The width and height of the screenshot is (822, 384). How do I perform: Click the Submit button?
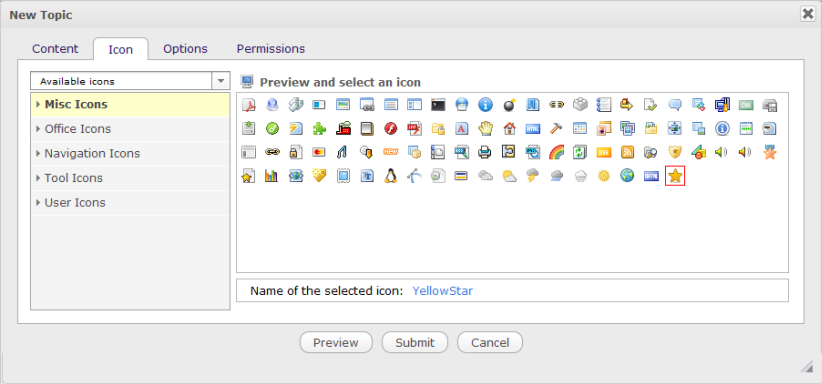tap(415, 343)
